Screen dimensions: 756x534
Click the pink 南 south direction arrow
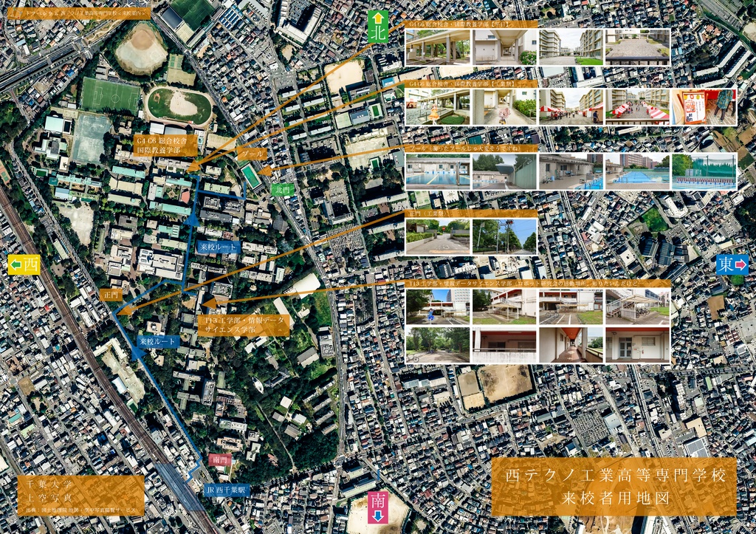pyautogui.click(x=379, y=506)
